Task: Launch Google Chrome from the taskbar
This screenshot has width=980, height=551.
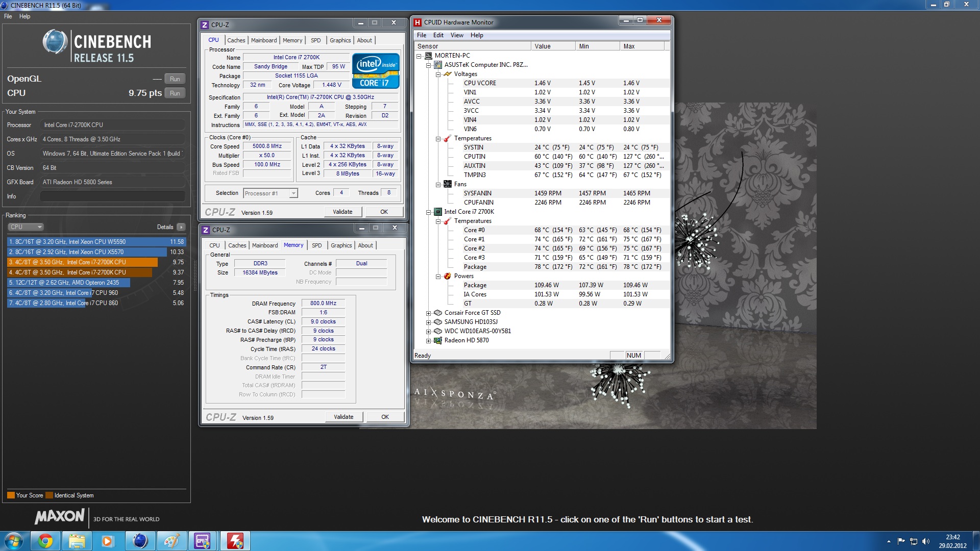Action: point(45,541)
